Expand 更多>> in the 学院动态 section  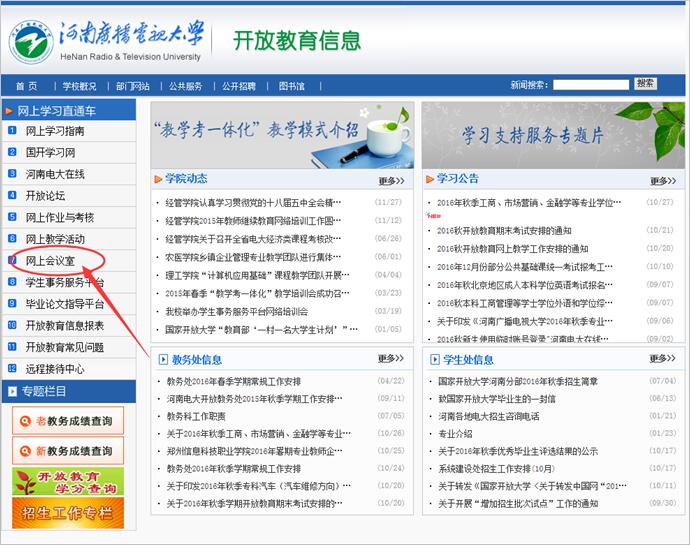pos(391,181)
